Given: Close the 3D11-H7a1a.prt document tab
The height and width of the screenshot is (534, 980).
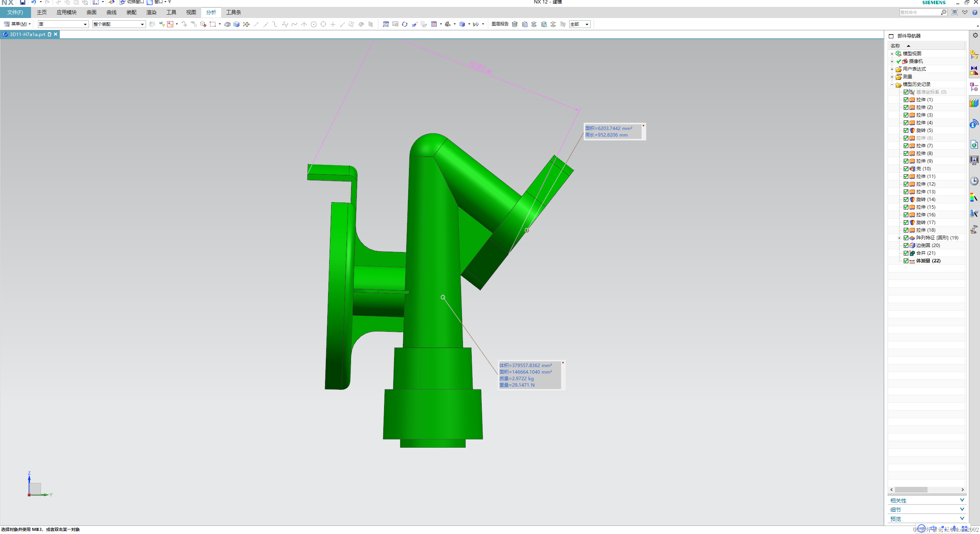Looking at the screenshot, I should point(56,34).
